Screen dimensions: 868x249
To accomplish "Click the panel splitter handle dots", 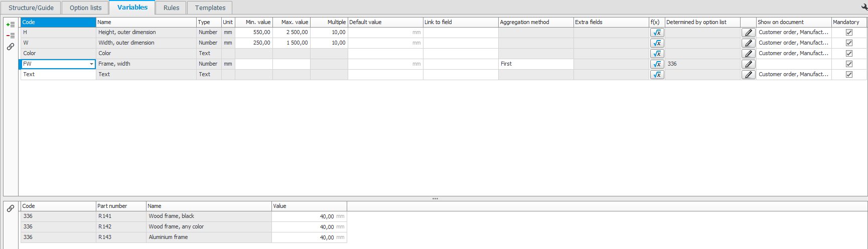I will 435,199.
